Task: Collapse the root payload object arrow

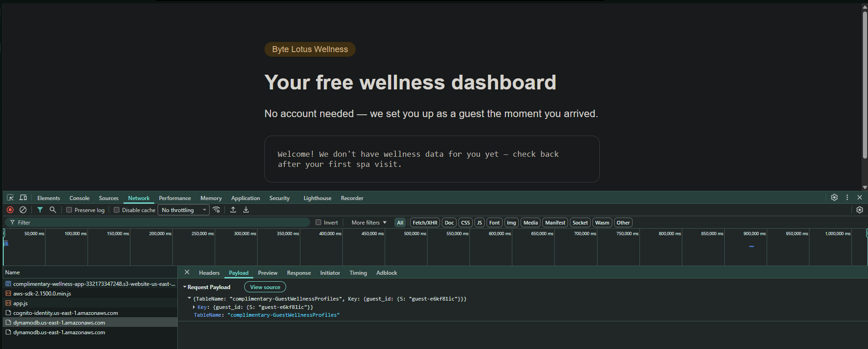Action: [189, 298]
